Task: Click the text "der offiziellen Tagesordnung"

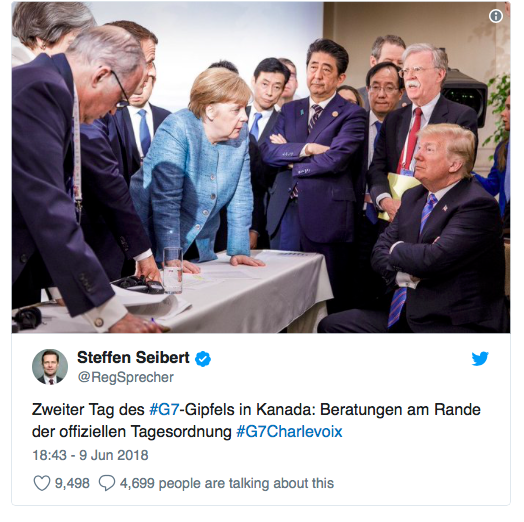Action: point(132,431)
